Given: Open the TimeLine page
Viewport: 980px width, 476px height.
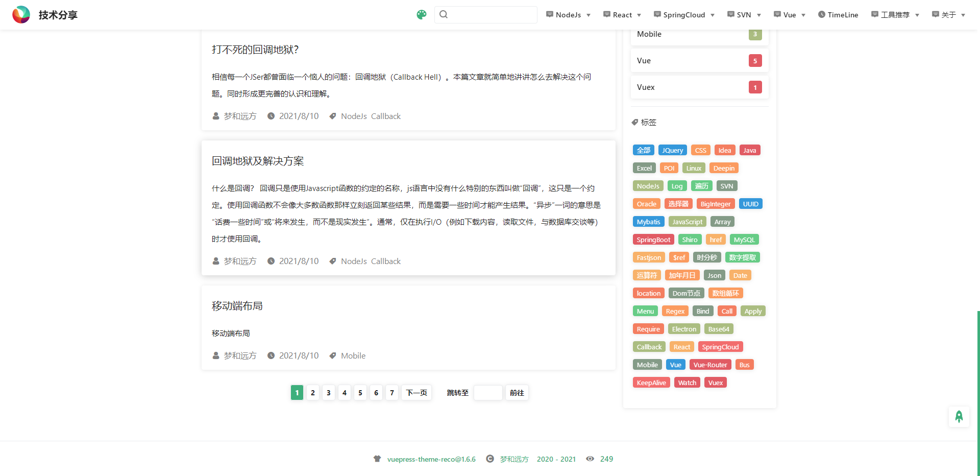Looking at the screenshot, I should 838,15.
